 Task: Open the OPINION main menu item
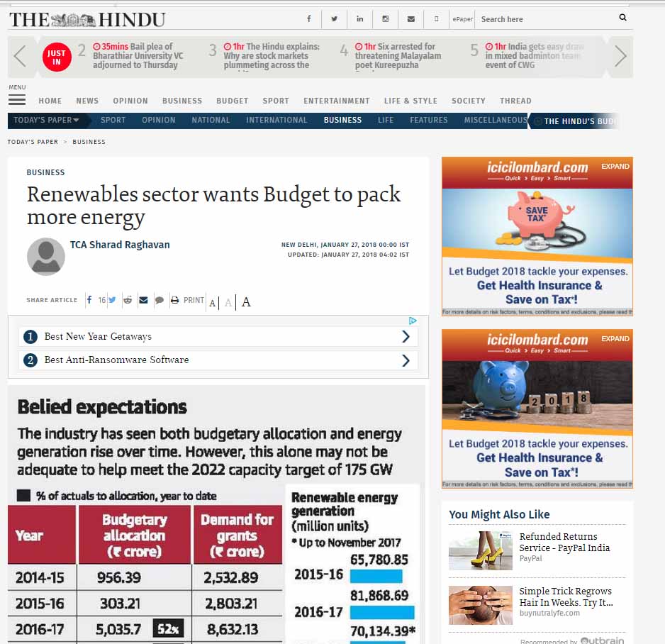pyautogui.click(x=130, y=101)
